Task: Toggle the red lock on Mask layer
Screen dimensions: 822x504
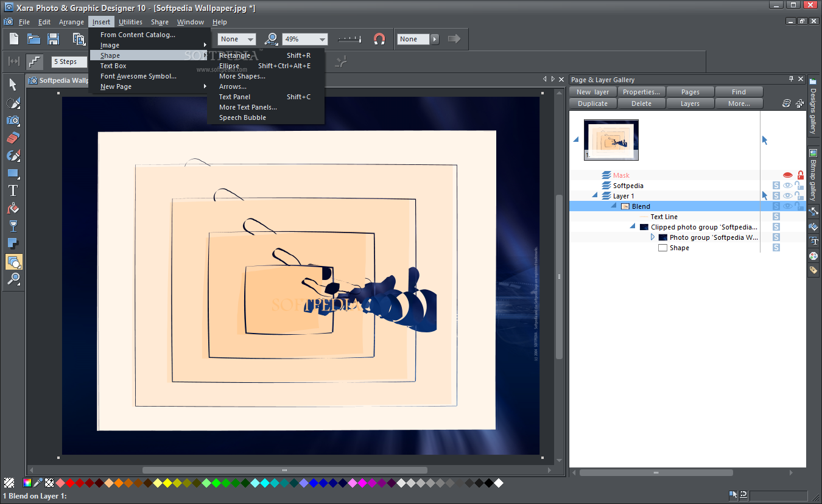Action: coord(800,175)
